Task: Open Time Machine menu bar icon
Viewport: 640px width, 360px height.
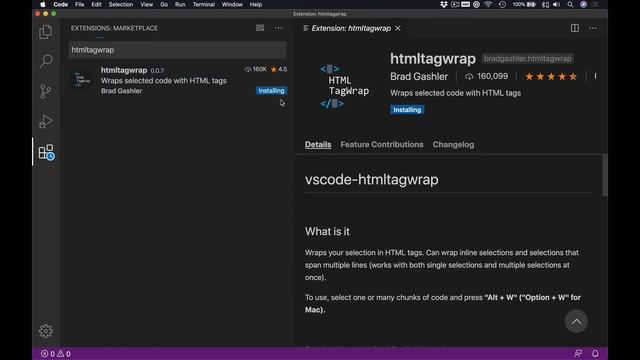Action: (502, 4)
